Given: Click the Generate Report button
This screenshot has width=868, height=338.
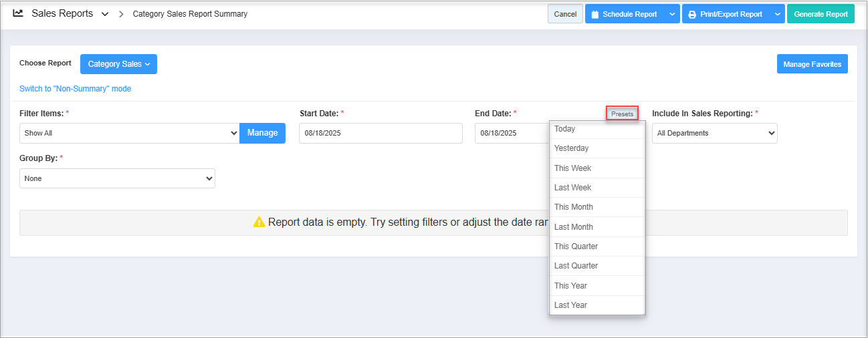Looking at the screenshot, I should 821,14.
